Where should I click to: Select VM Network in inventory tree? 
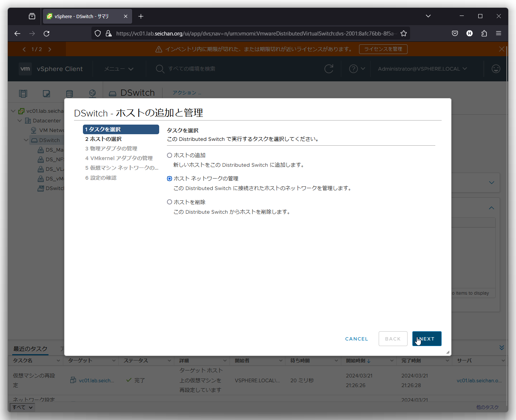pos(51,130)
